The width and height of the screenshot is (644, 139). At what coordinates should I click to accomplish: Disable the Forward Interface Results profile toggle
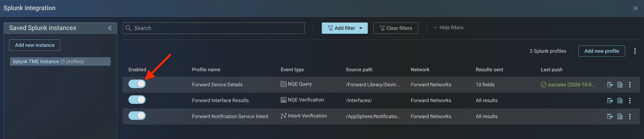click(137, 100)
